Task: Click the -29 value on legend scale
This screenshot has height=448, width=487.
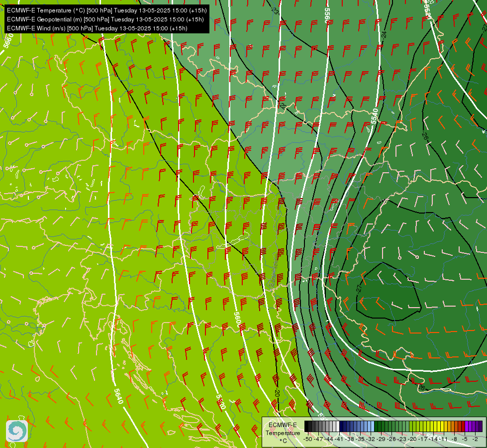Action: click(381, 439)
